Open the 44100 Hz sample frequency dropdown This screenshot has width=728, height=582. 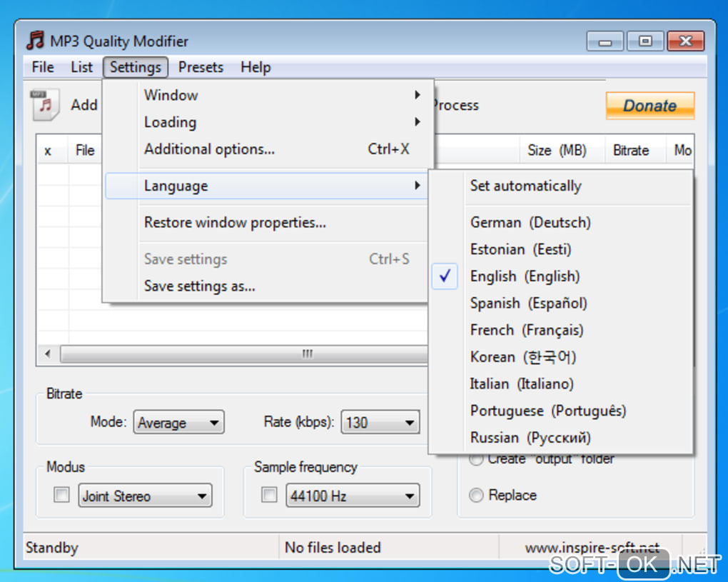(353, 496)
